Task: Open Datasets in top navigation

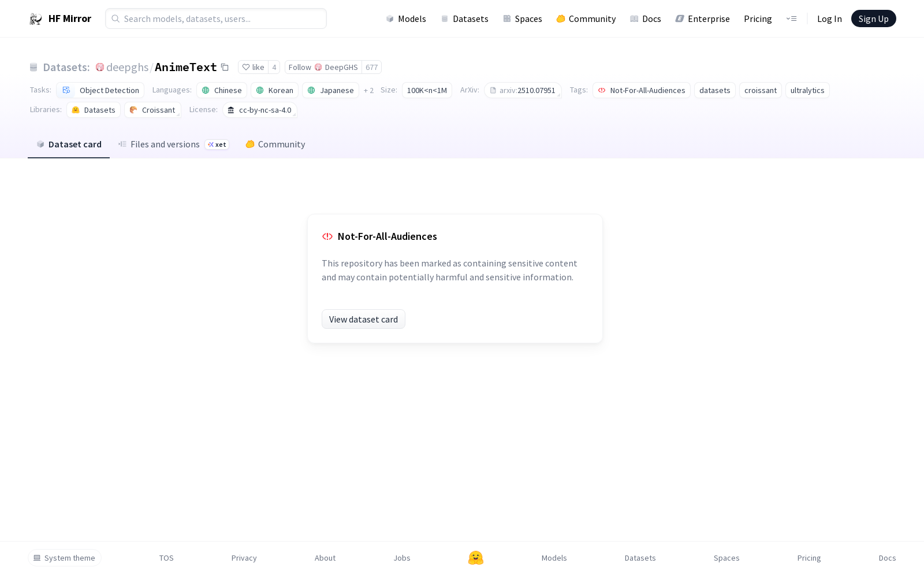Action: coord(464,19)
